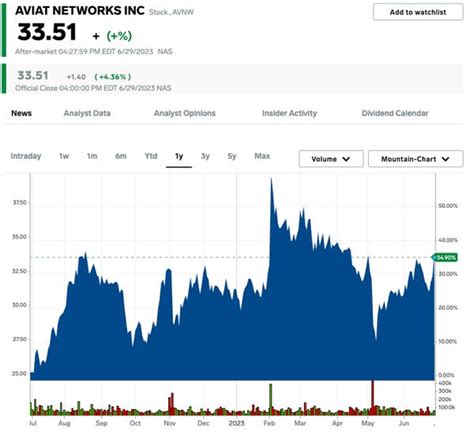474x439 pixels.
Task: Switch to the Analyst Data tab
Action: tap(87, 113)
